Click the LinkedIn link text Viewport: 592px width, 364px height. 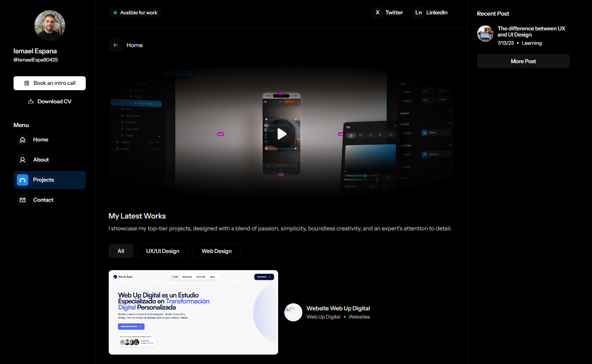tap(437, 13)
